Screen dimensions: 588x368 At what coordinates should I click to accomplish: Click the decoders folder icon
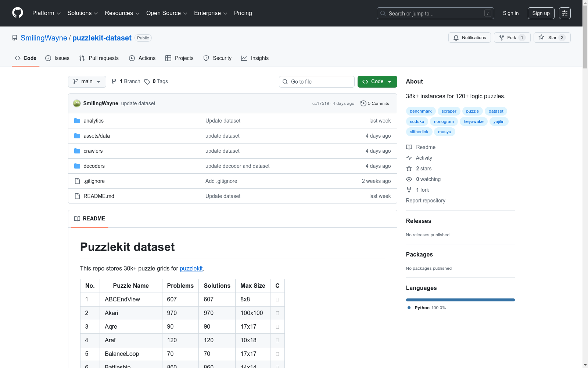point(77,166)
